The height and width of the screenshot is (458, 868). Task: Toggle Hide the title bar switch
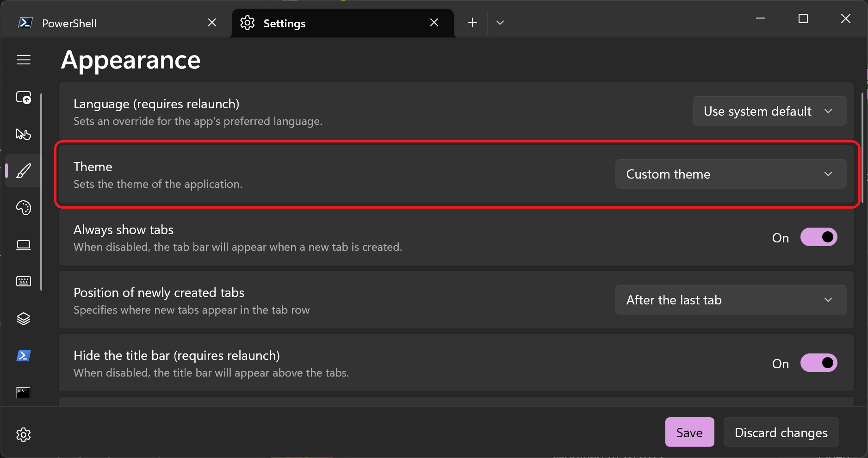819,363
